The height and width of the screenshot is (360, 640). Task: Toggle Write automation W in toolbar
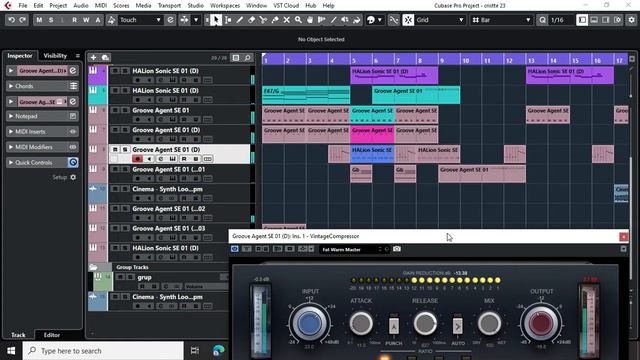tap(86, 20)
